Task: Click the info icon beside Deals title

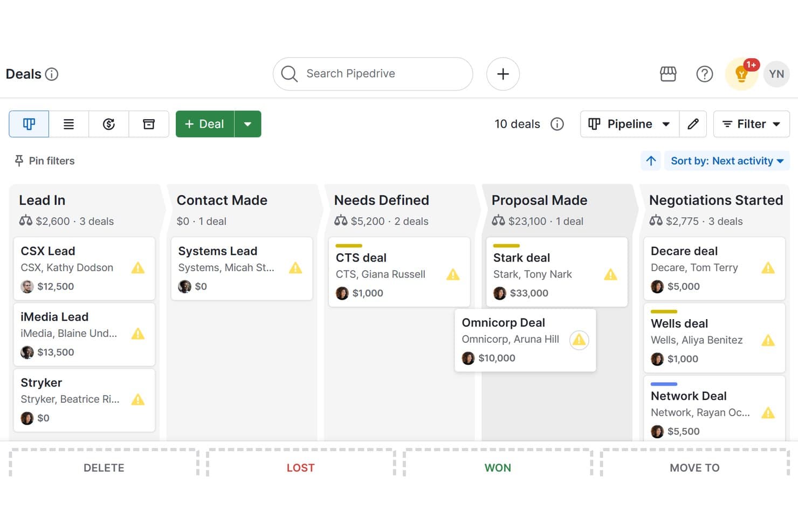Action: tap(52, 74)
